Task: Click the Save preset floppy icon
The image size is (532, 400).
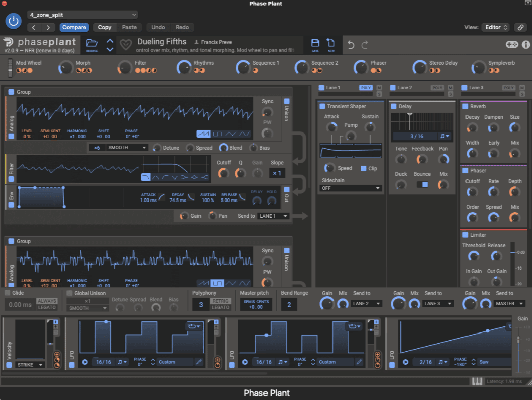Action: click(x=315, y=45)
